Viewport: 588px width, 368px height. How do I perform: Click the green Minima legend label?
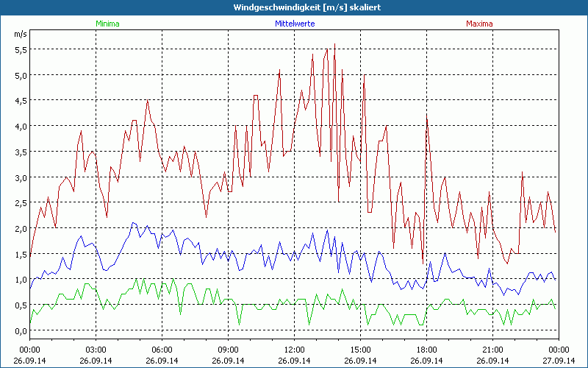(x=107, y=24)
